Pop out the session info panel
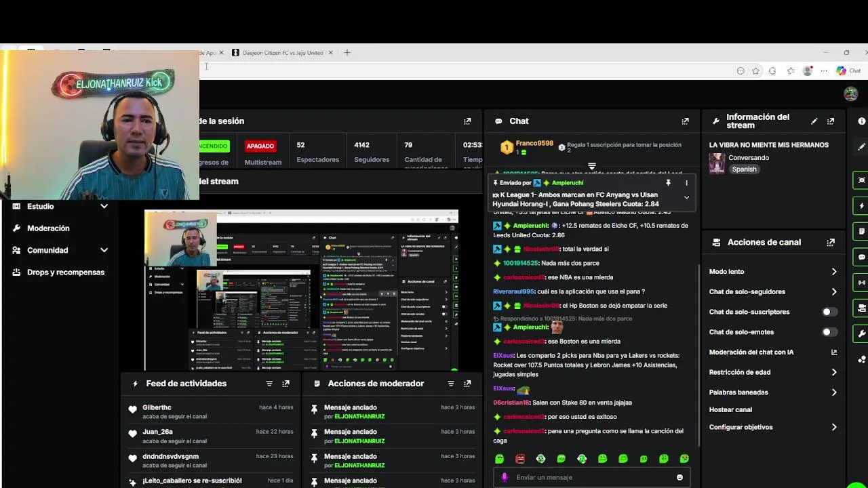Screen dimensions: 868x488 click(x=467, y=121)
